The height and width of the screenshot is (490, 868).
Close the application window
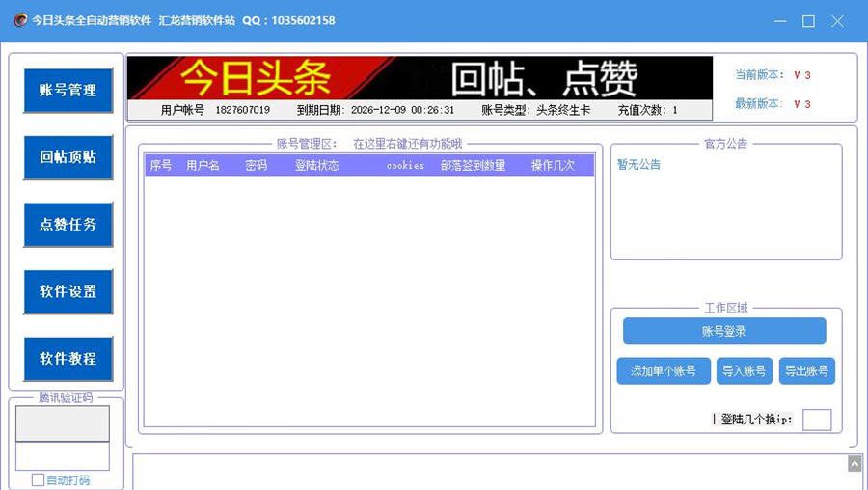837,21
